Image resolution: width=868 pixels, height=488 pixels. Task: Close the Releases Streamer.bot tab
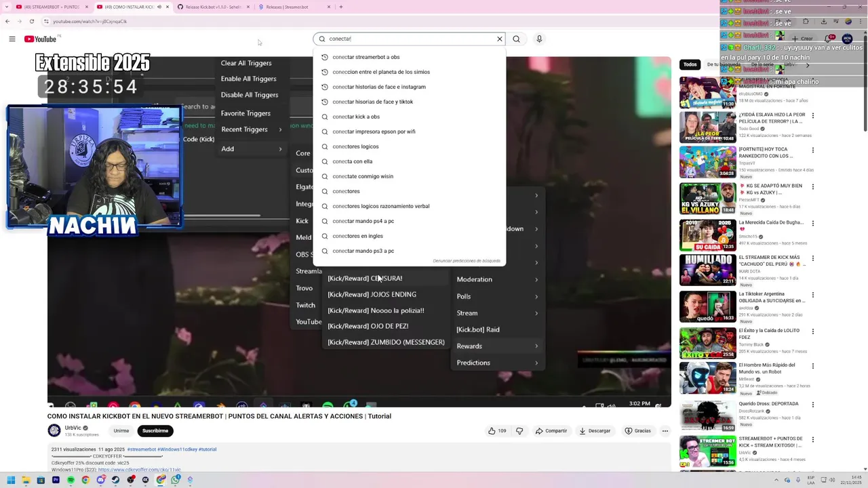point(329,7)
